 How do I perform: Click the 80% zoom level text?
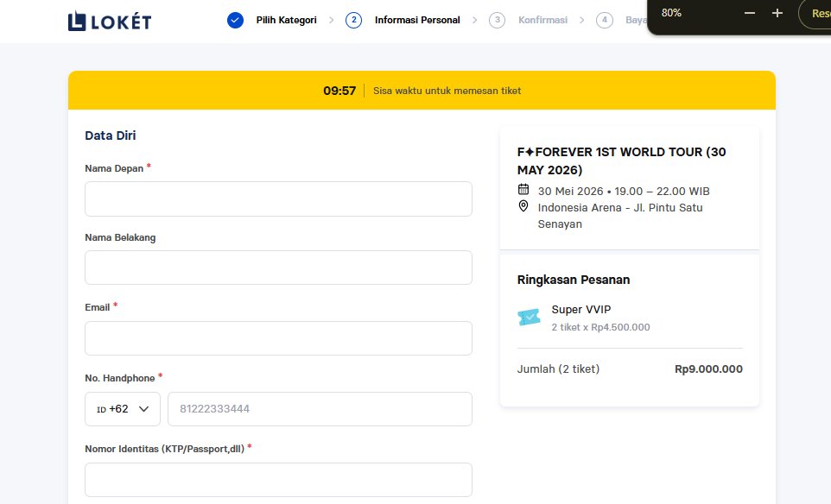671,13
